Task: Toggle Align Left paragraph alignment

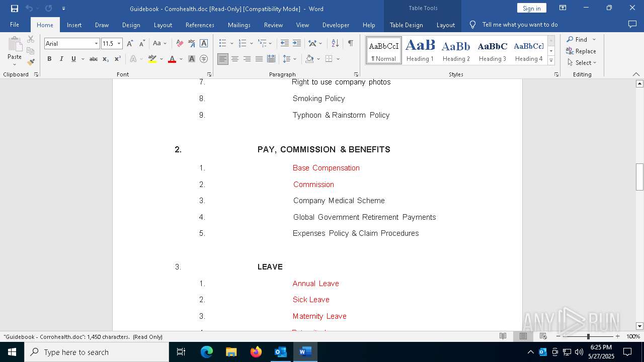Action: pyautogui.click(x=223, y=59)
